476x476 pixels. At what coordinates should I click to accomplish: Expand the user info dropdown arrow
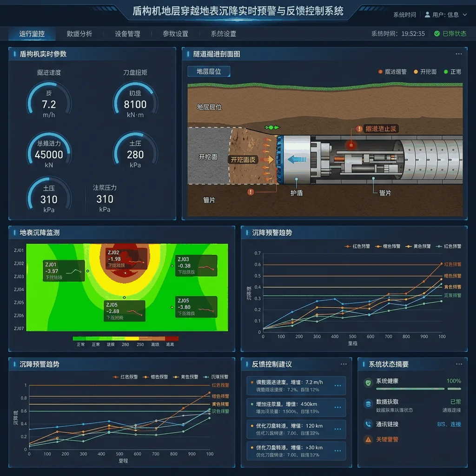[465, 14]
